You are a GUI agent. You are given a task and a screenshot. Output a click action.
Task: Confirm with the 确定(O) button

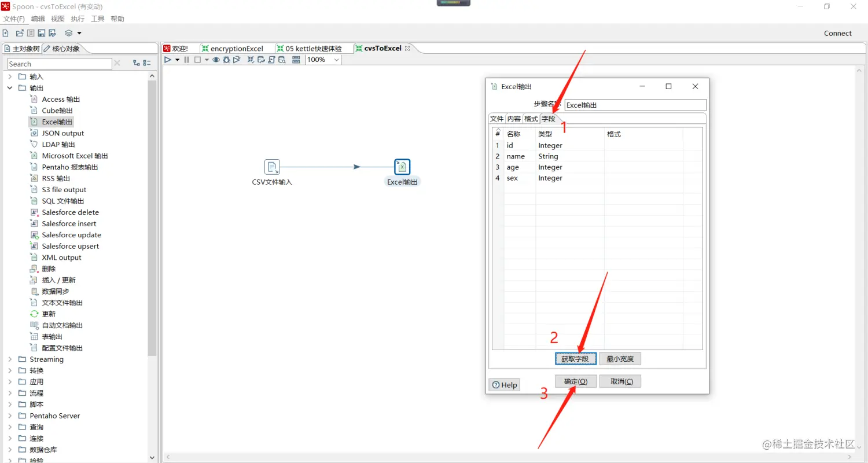coord(576,381)
